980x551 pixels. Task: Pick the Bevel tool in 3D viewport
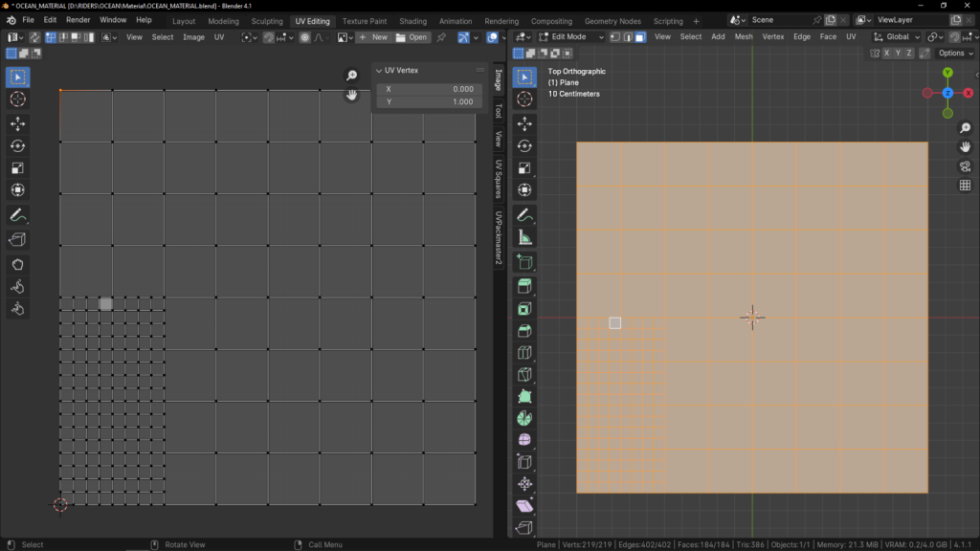click(x=524, y=331)
